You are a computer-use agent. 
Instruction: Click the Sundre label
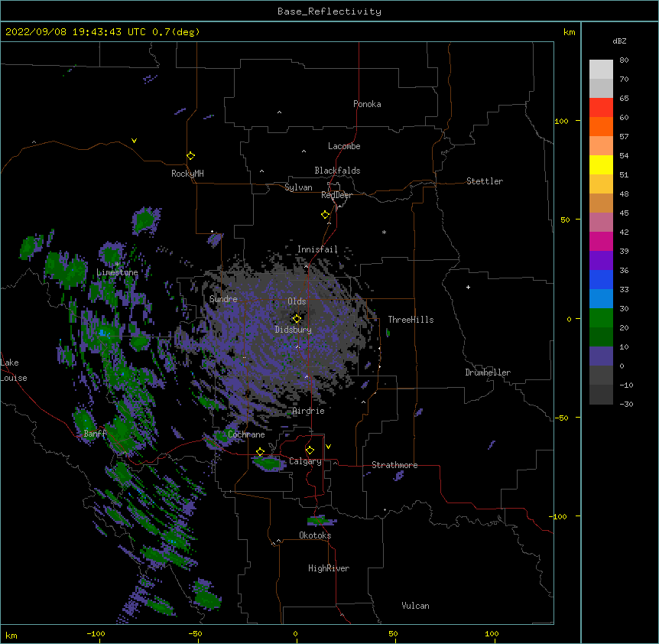coord(223,299)
